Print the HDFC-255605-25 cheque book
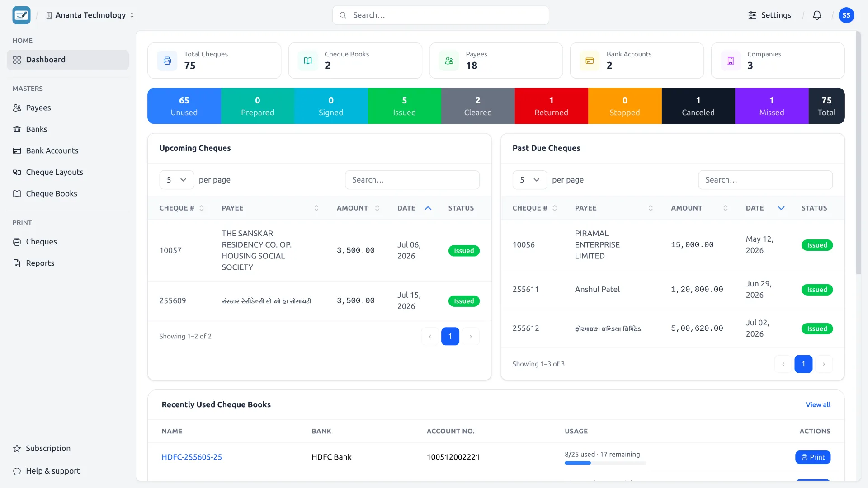This screenshot has width=868, height=488. (813, 457)
